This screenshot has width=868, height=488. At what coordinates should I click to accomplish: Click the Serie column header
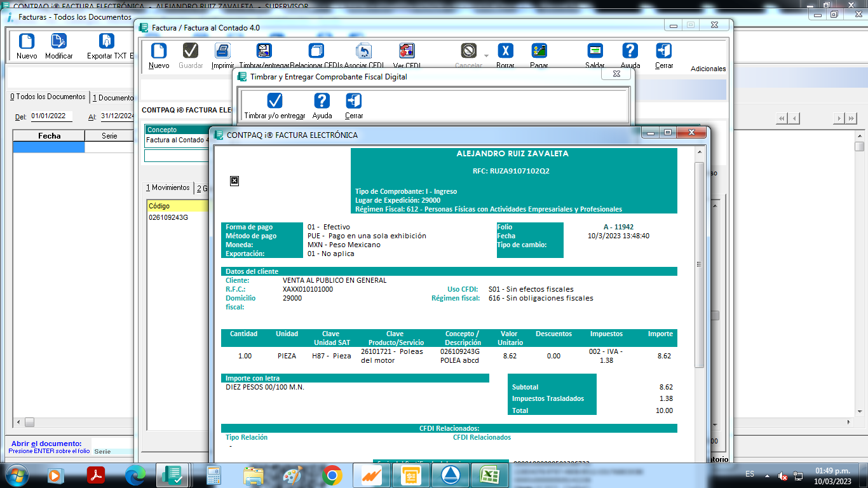point(109,136)
